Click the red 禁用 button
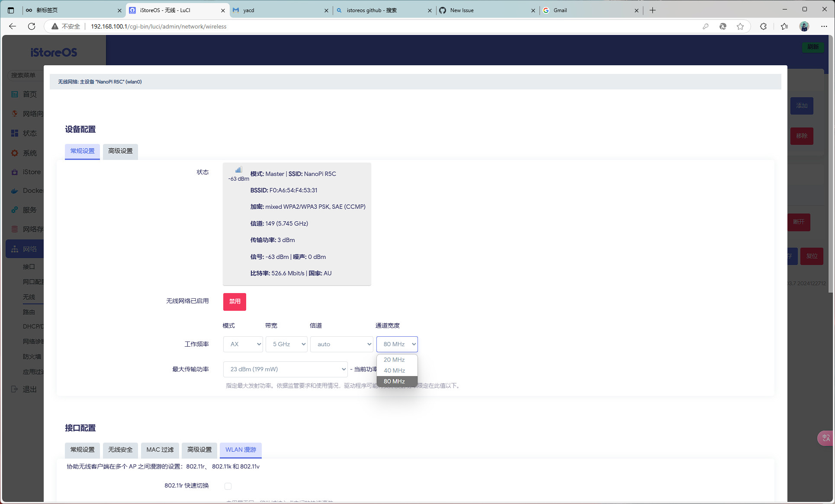This screenshot has height=504, width=835. point(234,301)
